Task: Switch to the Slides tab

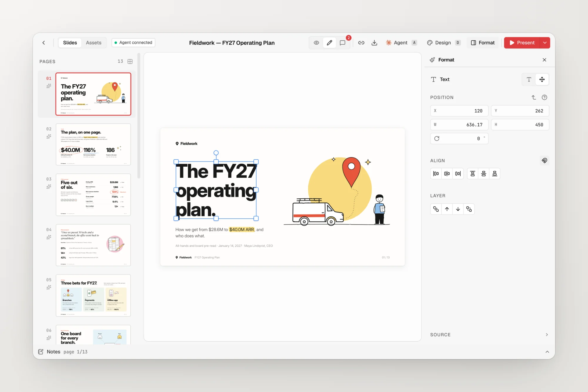Action: click(70, 43)
